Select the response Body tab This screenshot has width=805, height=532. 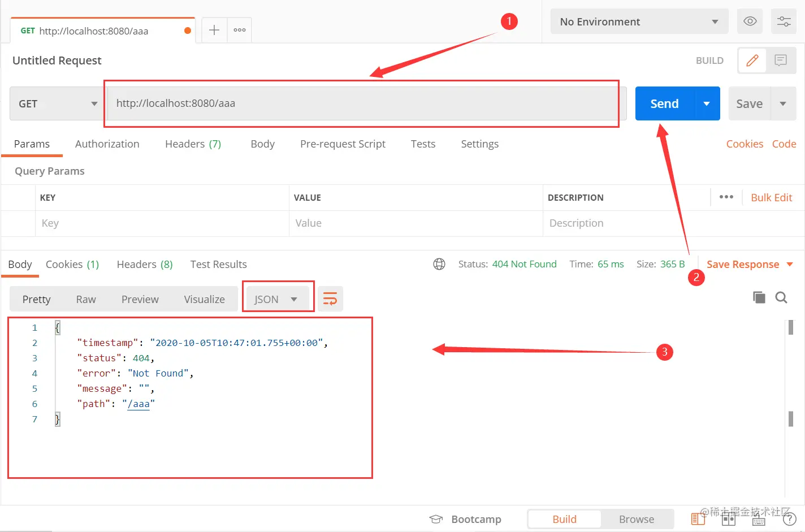(x=20, y=264)
